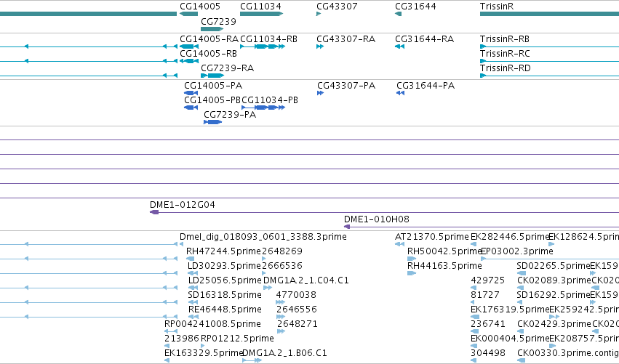
Task: Click EST label SD02265.5prime
Action: [x=553, y=266]
